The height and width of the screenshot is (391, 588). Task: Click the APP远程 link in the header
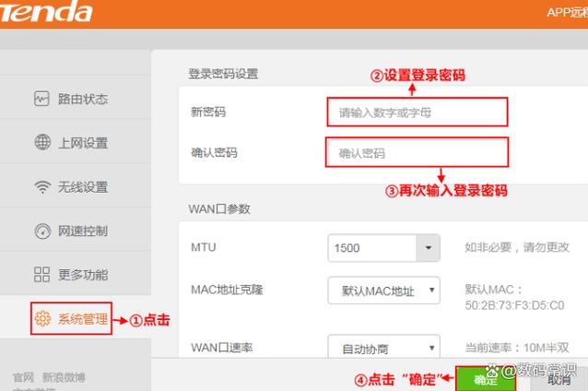click(x=568, y=12)
